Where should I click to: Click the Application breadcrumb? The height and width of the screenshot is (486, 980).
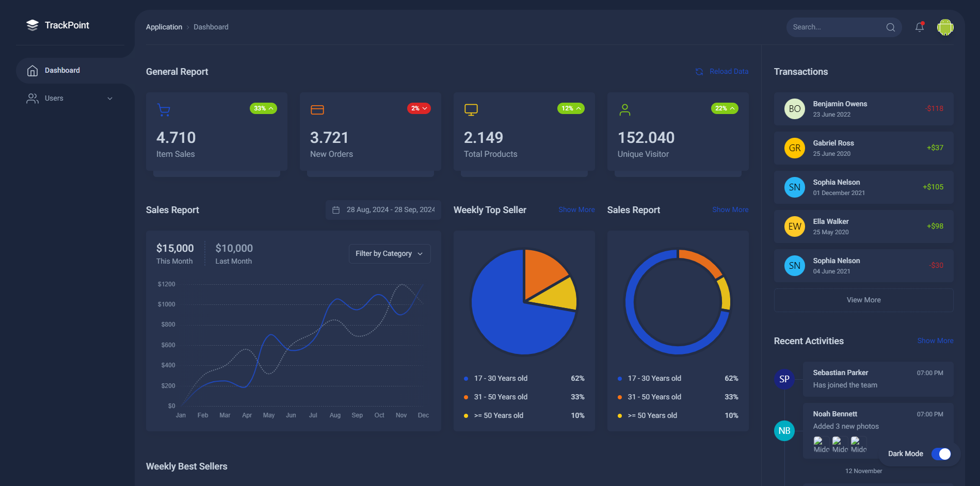164,27
